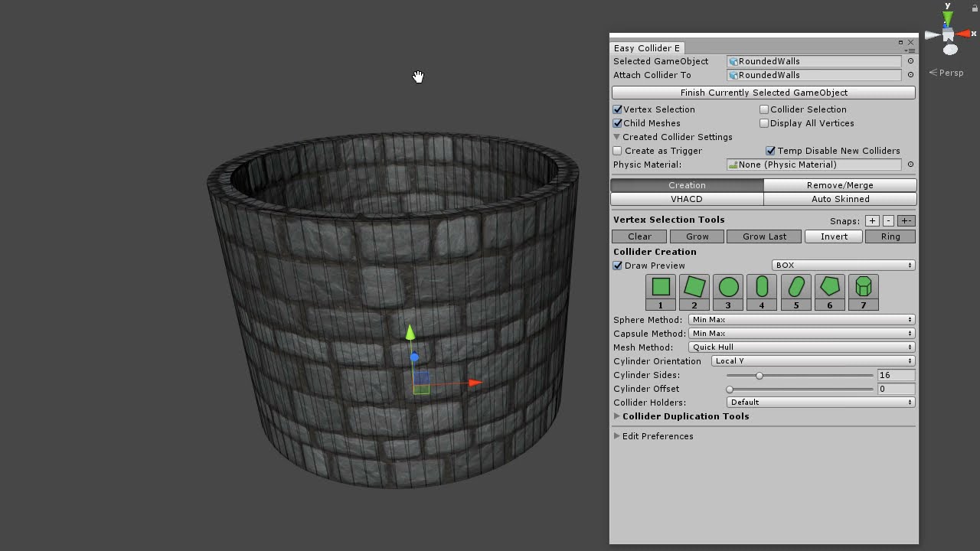Viewport: 980px width, 551px height.
Task: Open object picker for Physic Material
Action: [910, 165]
